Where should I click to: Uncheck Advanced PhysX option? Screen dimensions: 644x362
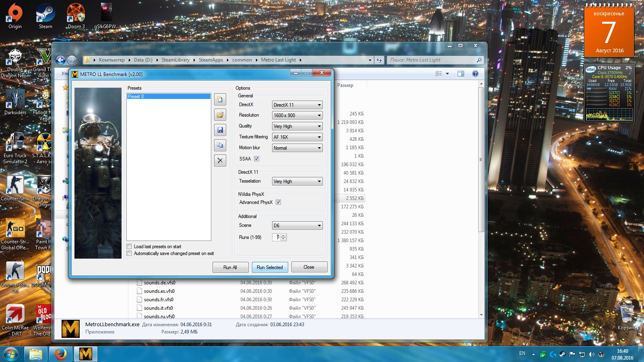point(278,202)
